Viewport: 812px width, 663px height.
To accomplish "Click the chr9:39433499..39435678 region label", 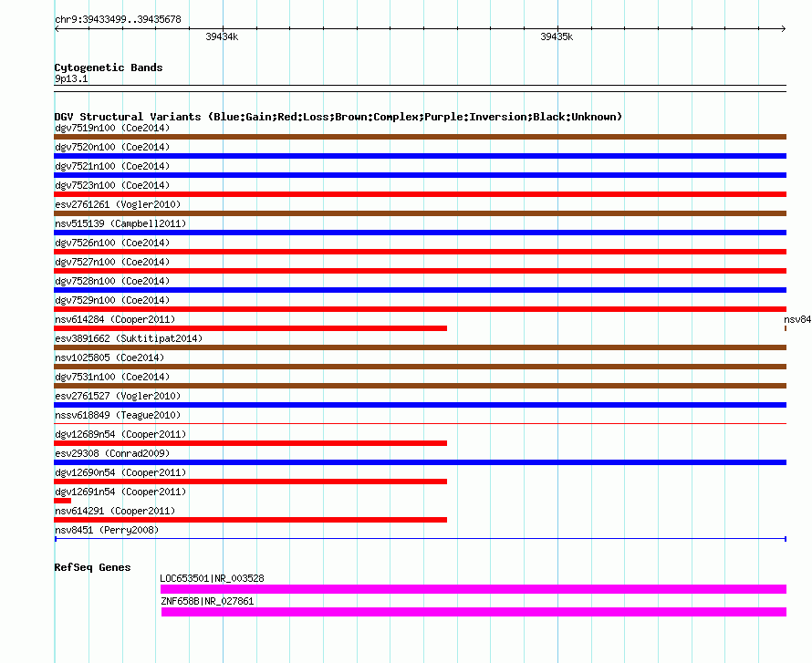I will (x=118, y=19).
